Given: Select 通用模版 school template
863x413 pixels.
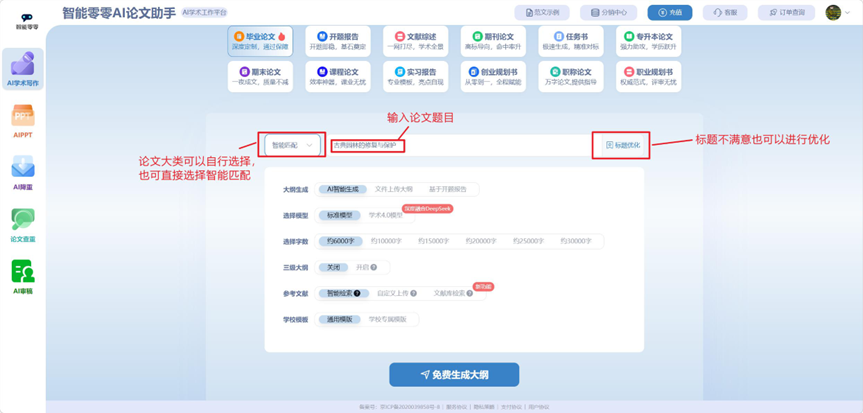Looking at the screenshot, I should click(340, 319).
